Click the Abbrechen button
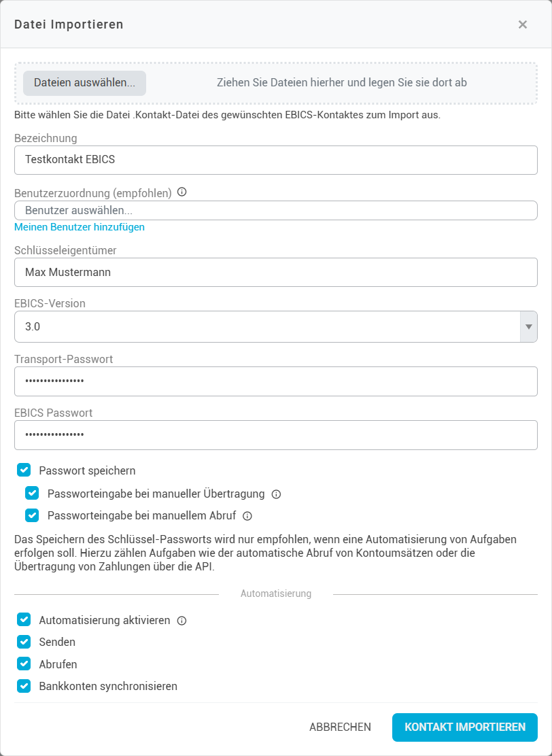This screenshot has width=552, height=756. (340, 727)
